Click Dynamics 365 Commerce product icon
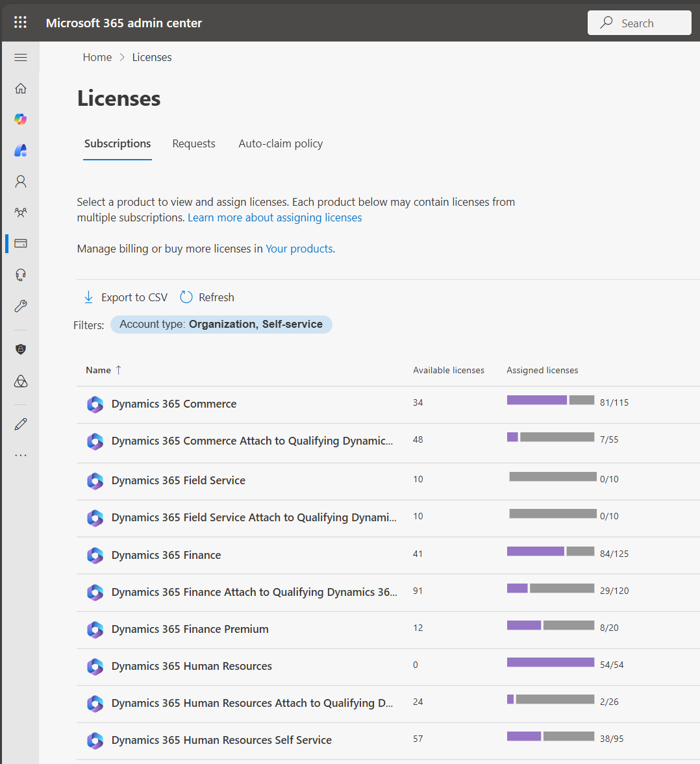This screenshot has width=700, height=764. click(x=95, y=404)
